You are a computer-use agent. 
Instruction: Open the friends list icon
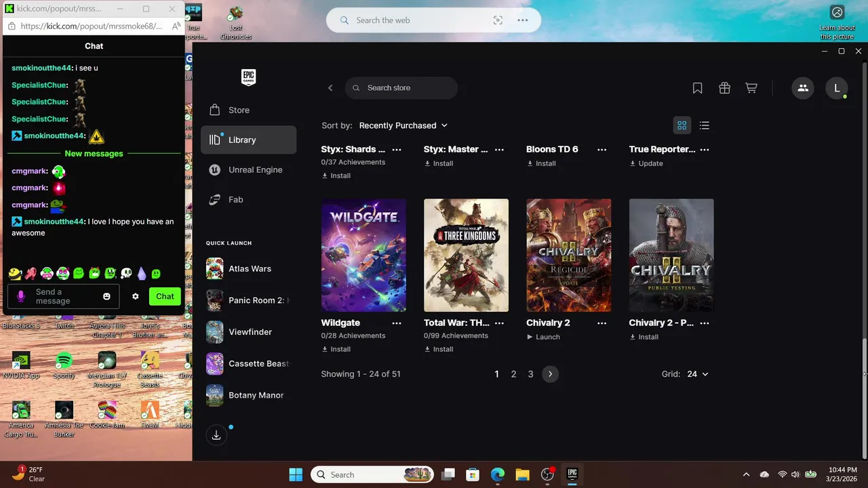pos(803,88)
